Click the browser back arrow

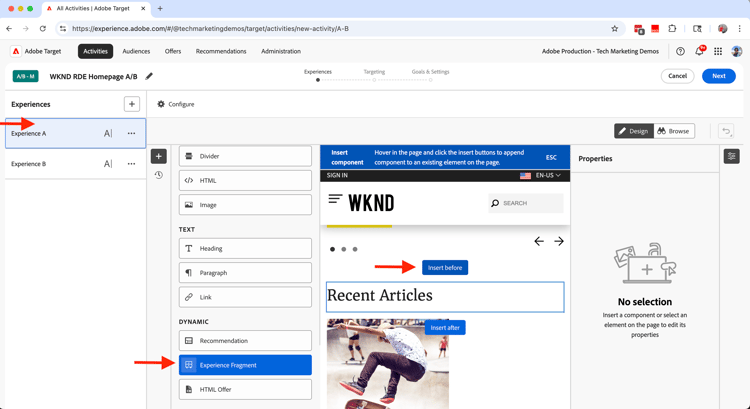coord(9,29)
